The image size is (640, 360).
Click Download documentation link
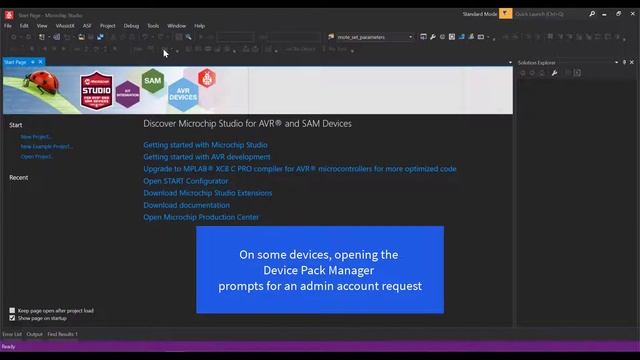tap(187, 205)
